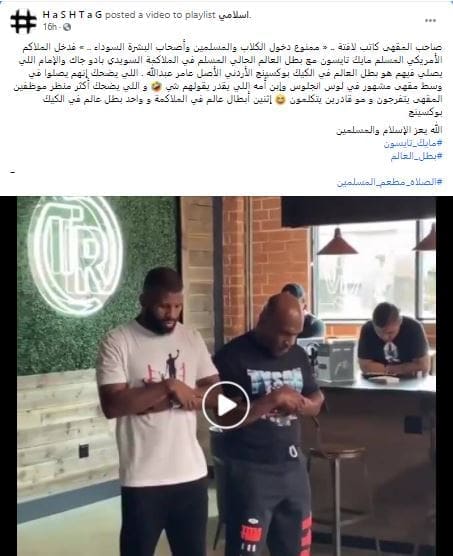The height and width of the screenshot is (556, 453).
Task: Click the first line of the Arabic post text
Action: click(x=232, y=47)
